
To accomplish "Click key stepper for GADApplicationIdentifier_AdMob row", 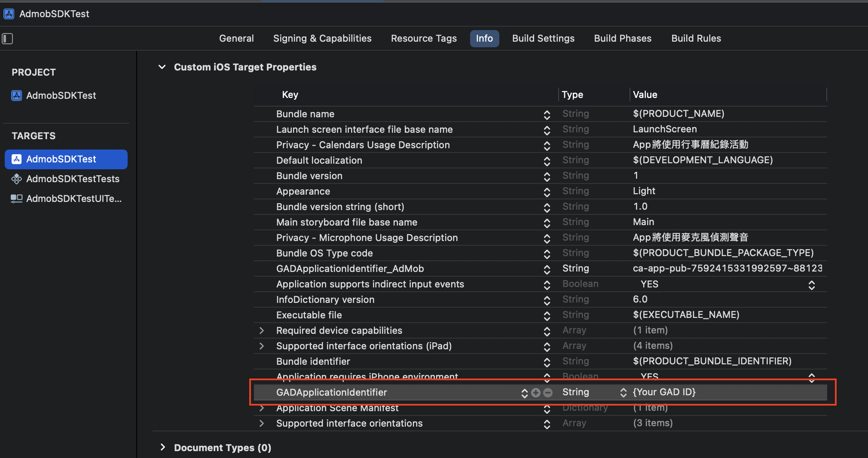I will [547, 269].
